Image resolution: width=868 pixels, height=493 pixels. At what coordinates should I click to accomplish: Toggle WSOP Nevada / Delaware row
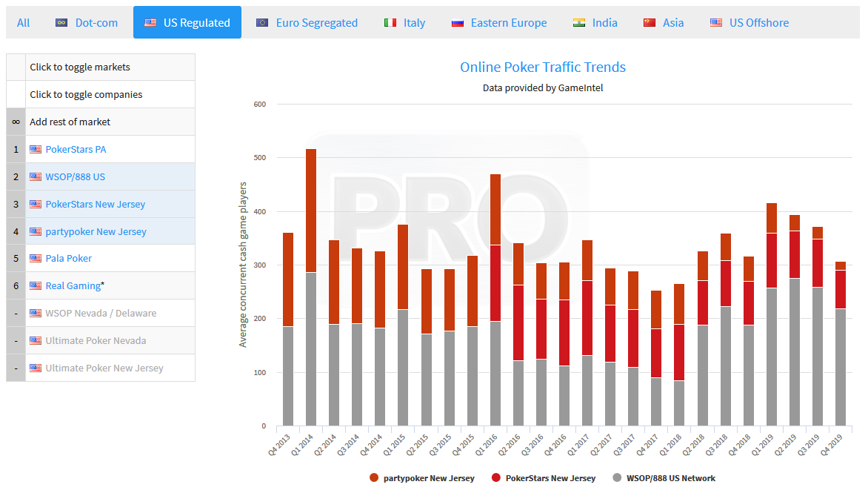101,313
